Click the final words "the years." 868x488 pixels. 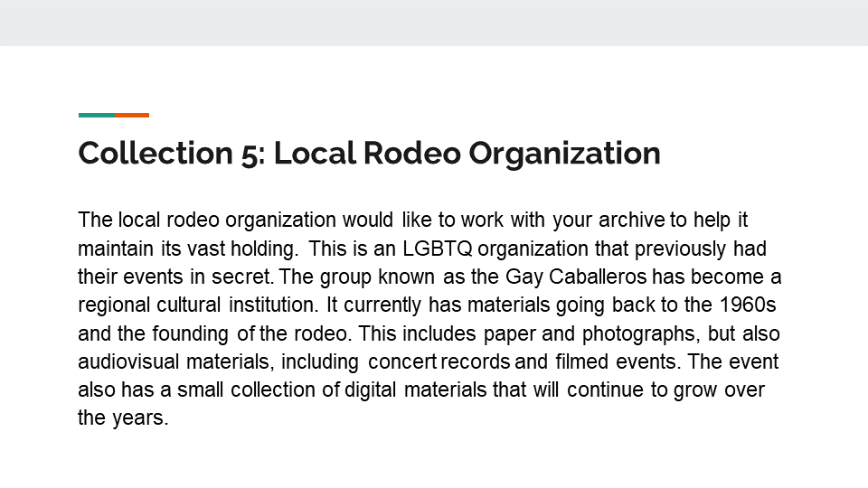pos(123,419)
